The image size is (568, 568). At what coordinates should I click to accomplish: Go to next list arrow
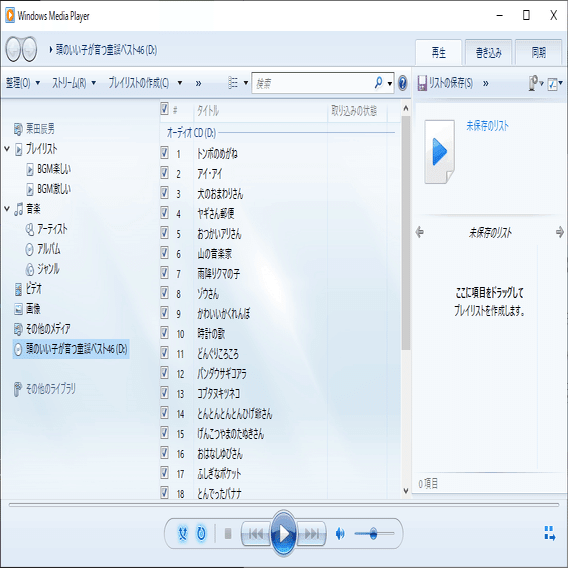pos(560,232)
